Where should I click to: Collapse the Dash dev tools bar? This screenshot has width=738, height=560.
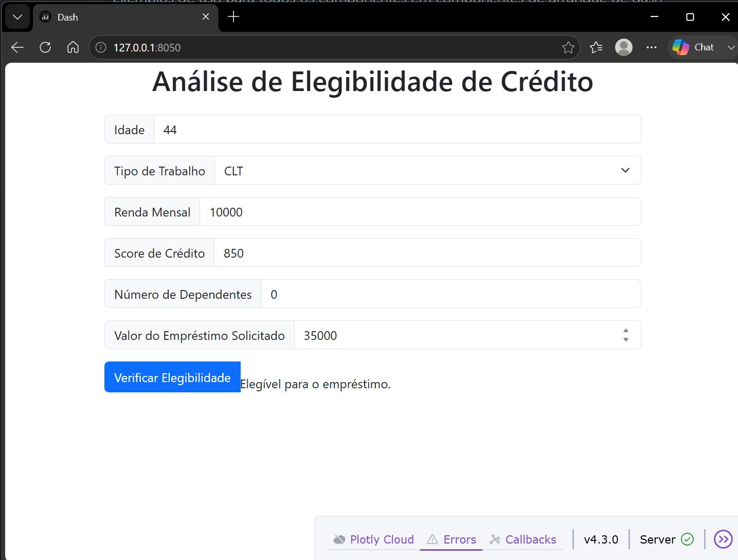(x=723, y=539)
